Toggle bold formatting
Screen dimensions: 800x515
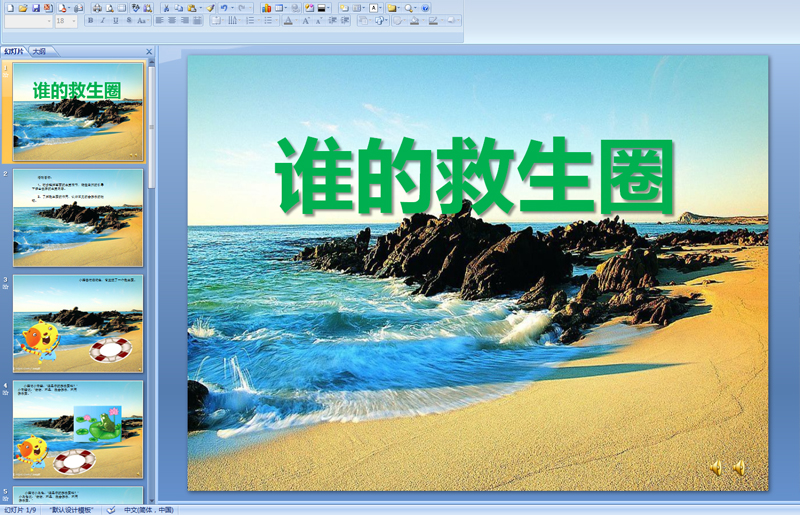point(90,20)
